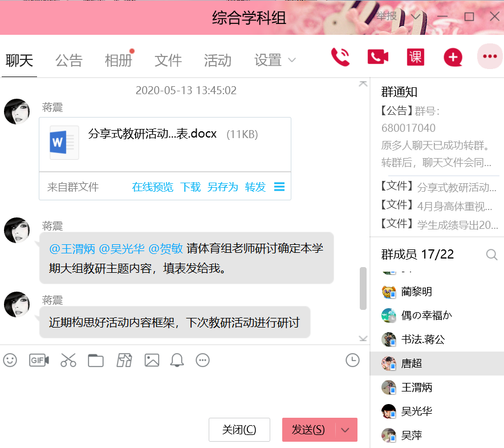Select member 王渭炳 in member list
504x448 pixels.
coord(437,388)
